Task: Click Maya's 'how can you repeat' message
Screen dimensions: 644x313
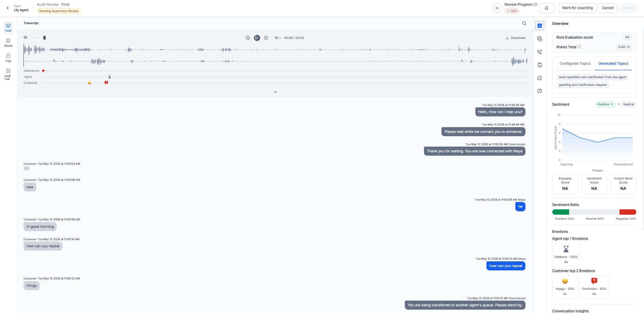Action: (506, 266)
